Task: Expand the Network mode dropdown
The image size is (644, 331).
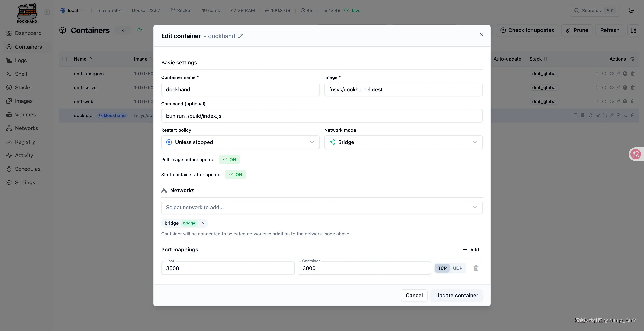Action: click(x=403, y=142)
